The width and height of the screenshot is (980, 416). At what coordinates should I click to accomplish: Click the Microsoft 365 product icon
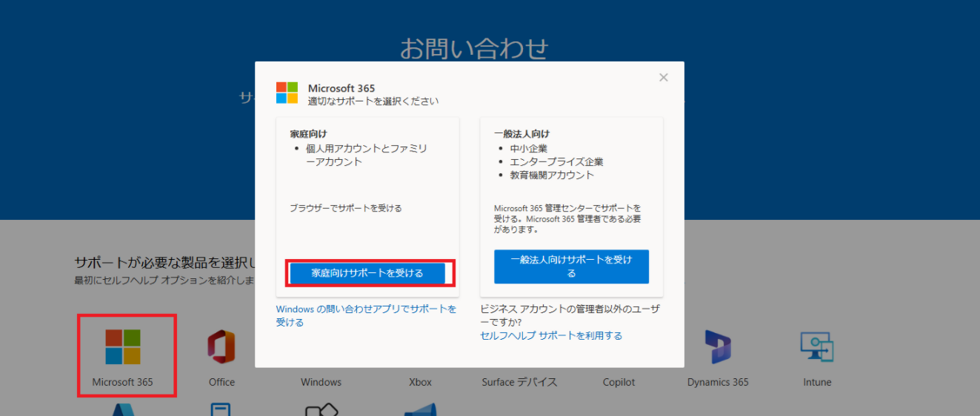[123, 347]
